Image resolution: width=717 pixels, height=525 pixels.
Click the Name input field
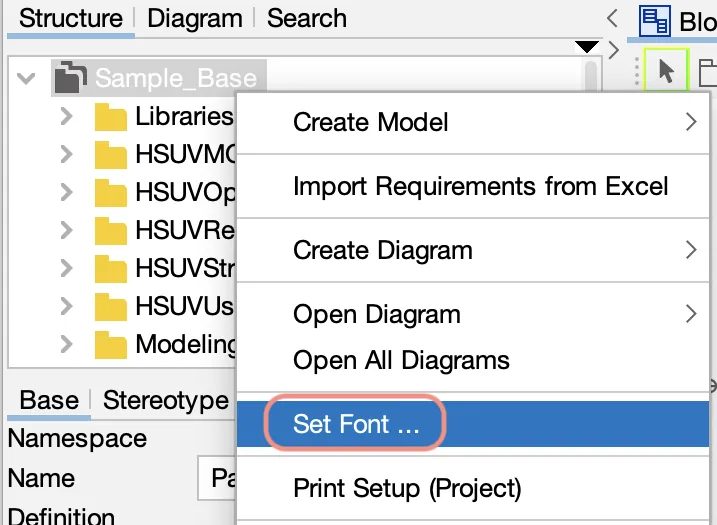pos(218,478)
